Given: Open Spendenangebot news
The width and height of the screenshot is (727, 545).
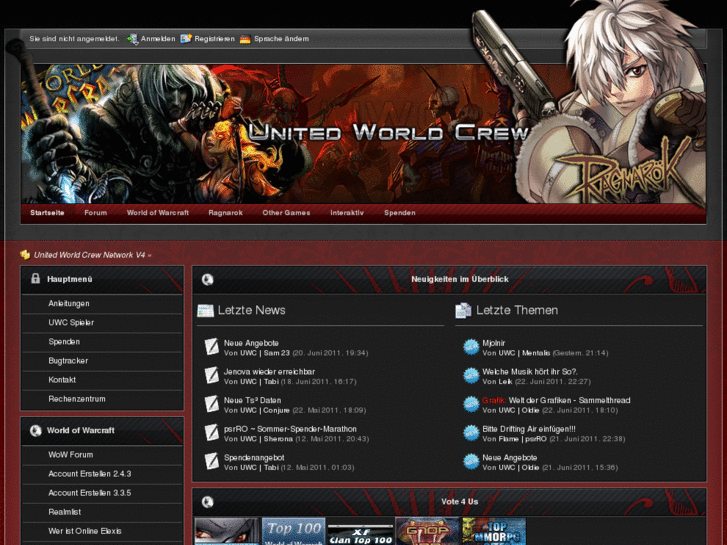Looking at the screenshot, I should (x=254, y=458).
